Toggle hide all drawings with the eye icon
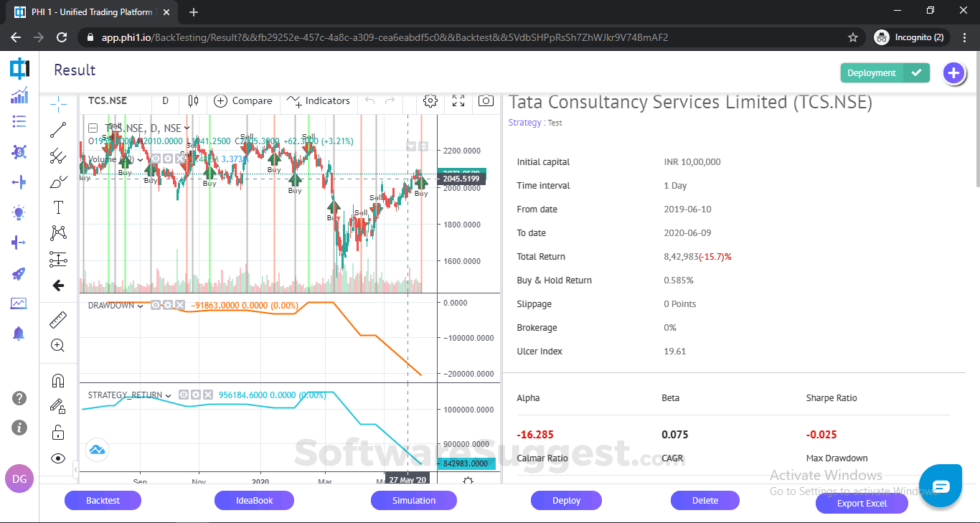Image resolution: width=980 pixels, height=523 pixels. [57, 458]
